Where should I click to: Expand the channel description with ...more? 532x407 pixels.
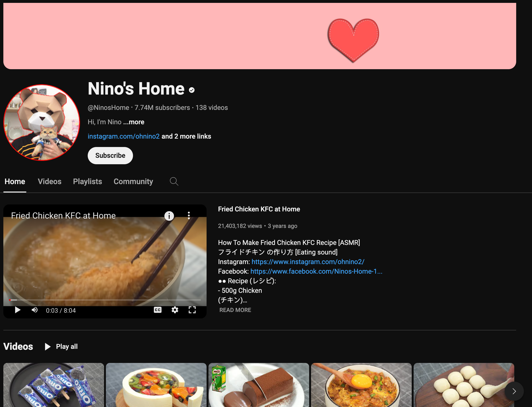pyautogui.click(x=133, y=122)
